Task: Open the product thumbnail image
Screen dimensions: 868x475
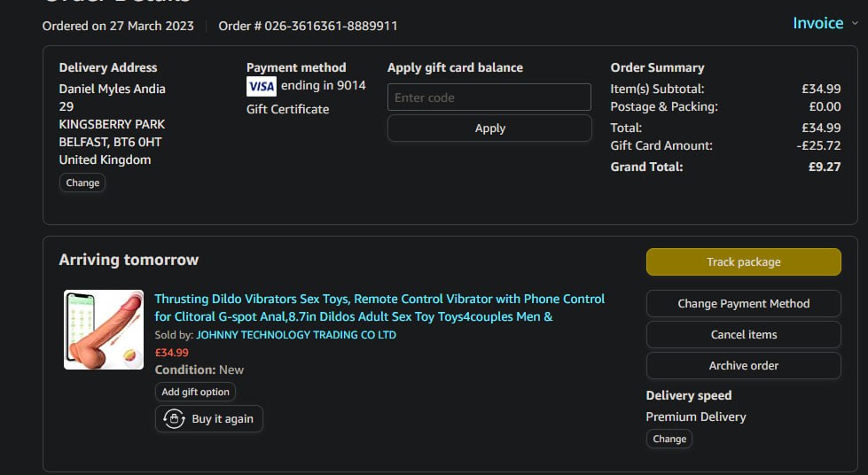Action: click(104, 330)
